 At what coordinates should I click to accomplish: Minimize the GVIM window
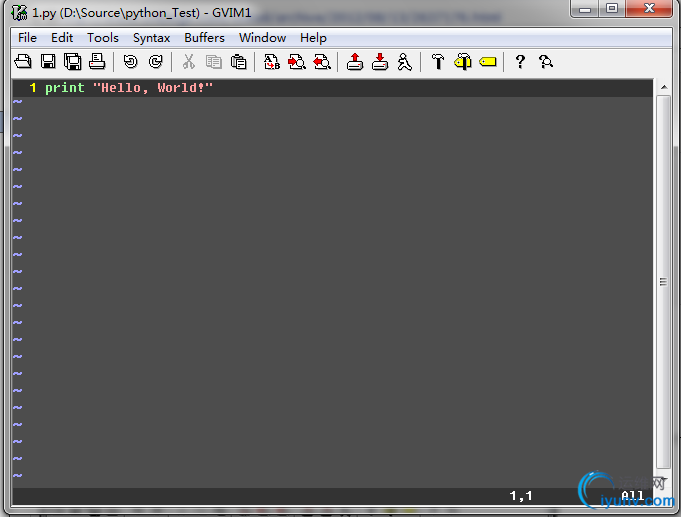(585, 9)
